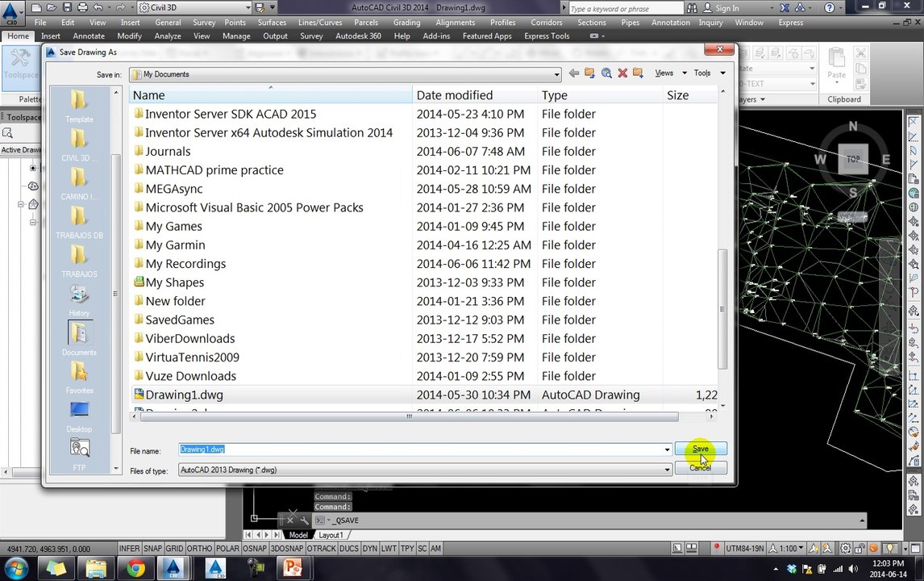Toggle LWT lineweight in status bar
This screenshot has height=581, width=924.
pos(389,548)
